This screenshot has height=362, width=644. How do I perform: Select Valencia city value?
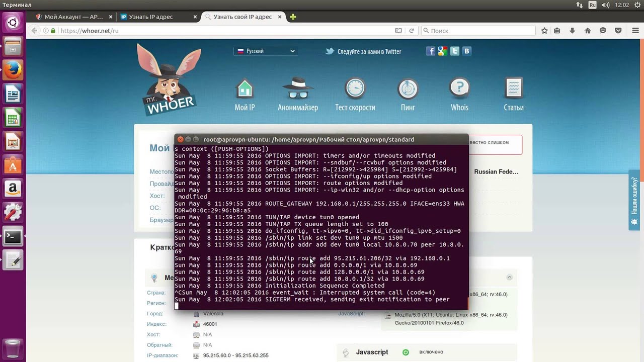coord(213,313)
